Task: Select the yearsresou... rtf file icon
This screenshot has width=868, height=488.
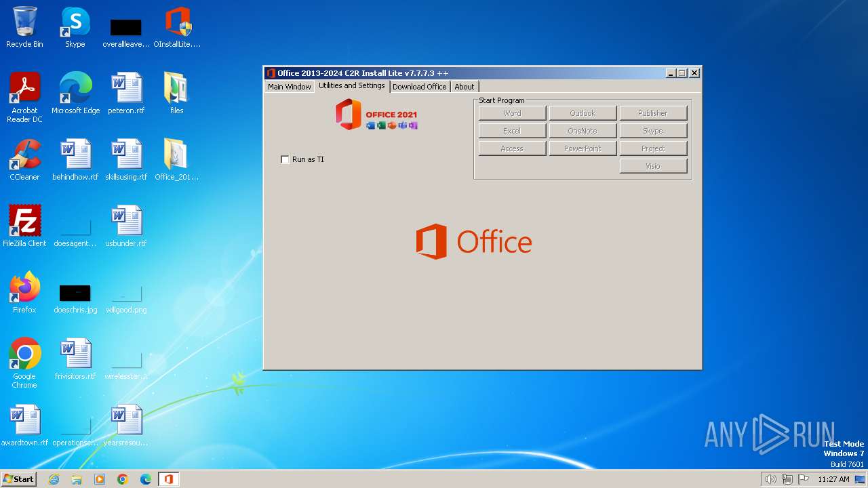Action: coord(126,426)
